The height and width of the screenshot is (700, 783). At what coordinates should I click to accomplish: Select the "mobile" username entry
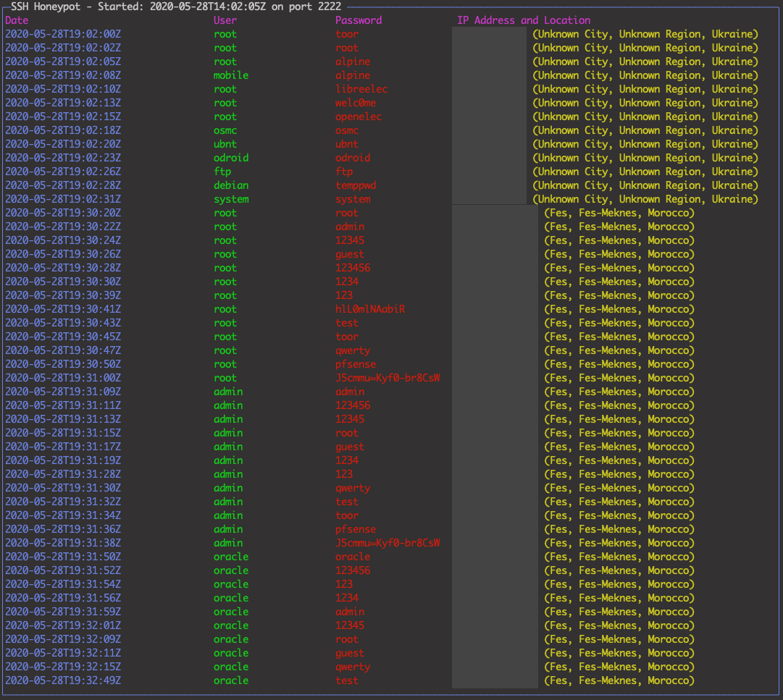tap(231, 75)
